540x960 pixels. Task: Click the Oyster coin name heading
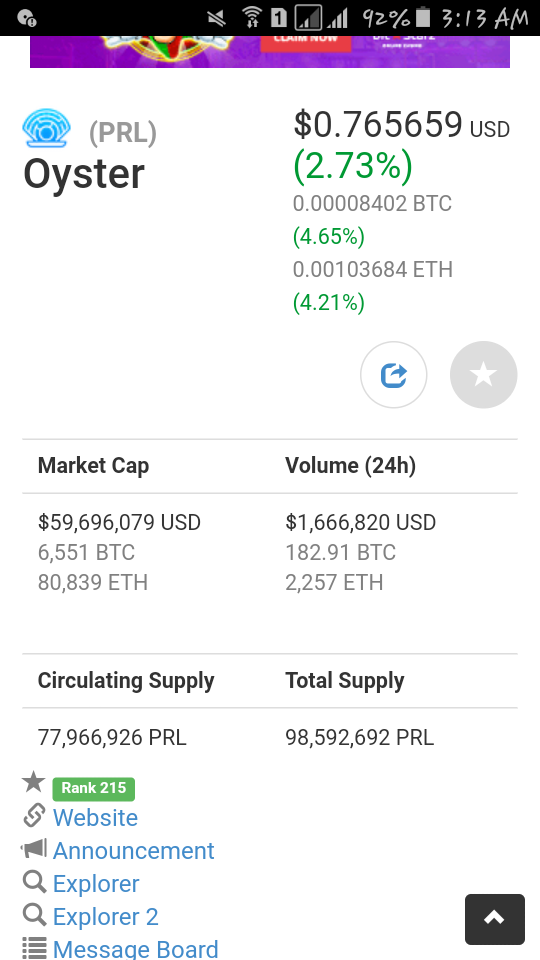tap(84, 174)
